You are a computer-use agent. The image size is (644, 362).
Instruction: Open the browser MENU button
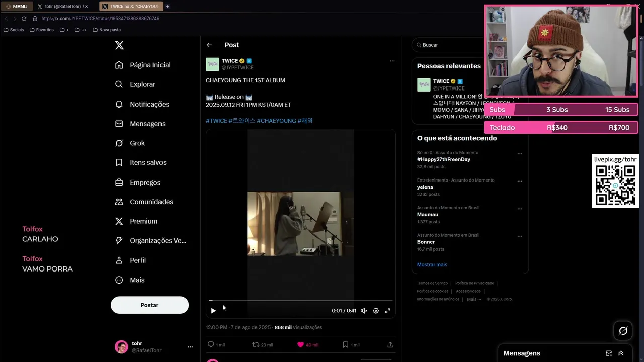coord(17,6)
